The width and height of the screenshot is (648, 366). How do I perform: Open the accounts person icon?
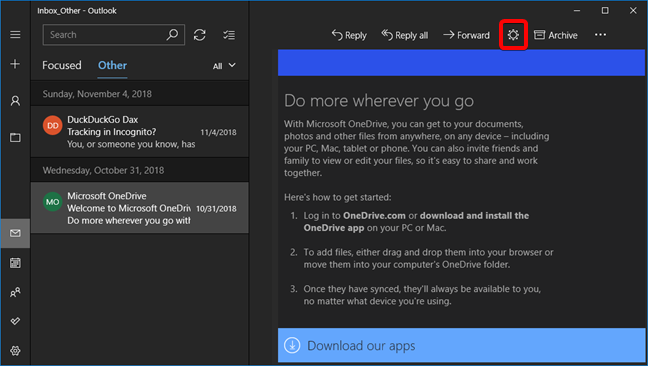[x=15, y=101]
